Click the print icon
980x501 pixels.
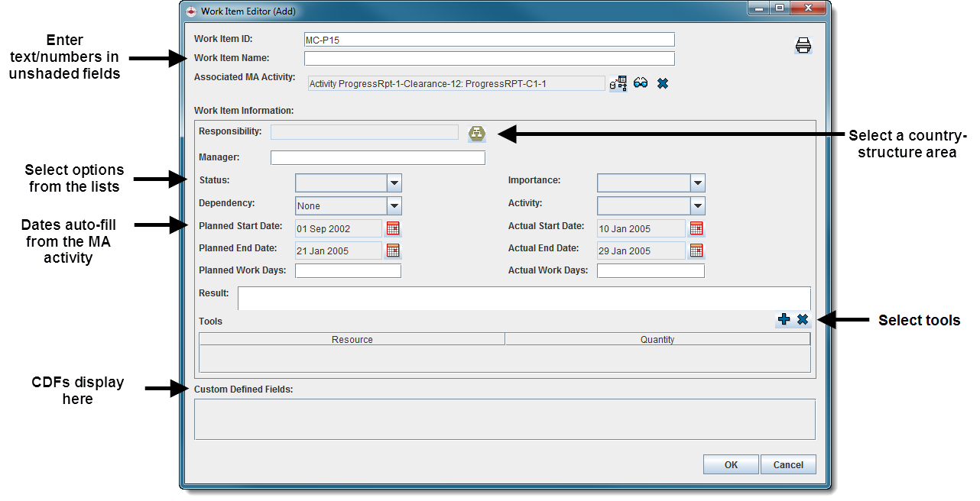[x=803, y=46]
